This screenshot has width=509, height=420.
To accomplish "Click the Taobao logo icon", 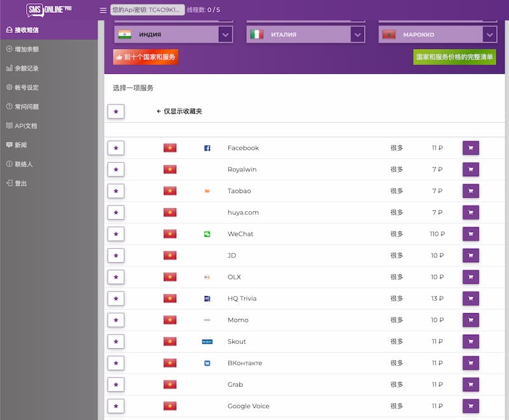I will click(x=207, y=191).
